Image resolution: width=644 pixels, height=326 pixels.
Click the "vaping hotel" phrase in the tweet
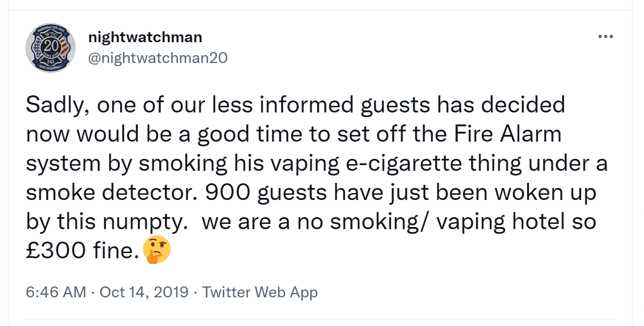(x=501, y=223)
